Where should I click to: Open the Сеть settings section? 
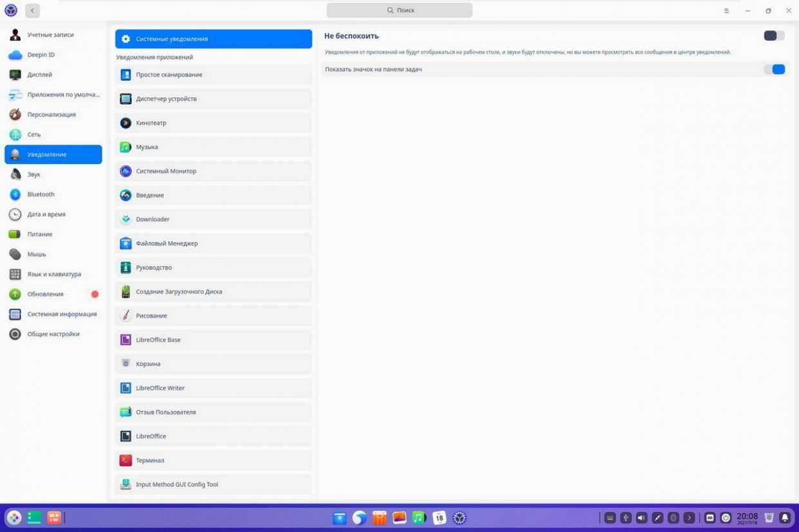53,134
